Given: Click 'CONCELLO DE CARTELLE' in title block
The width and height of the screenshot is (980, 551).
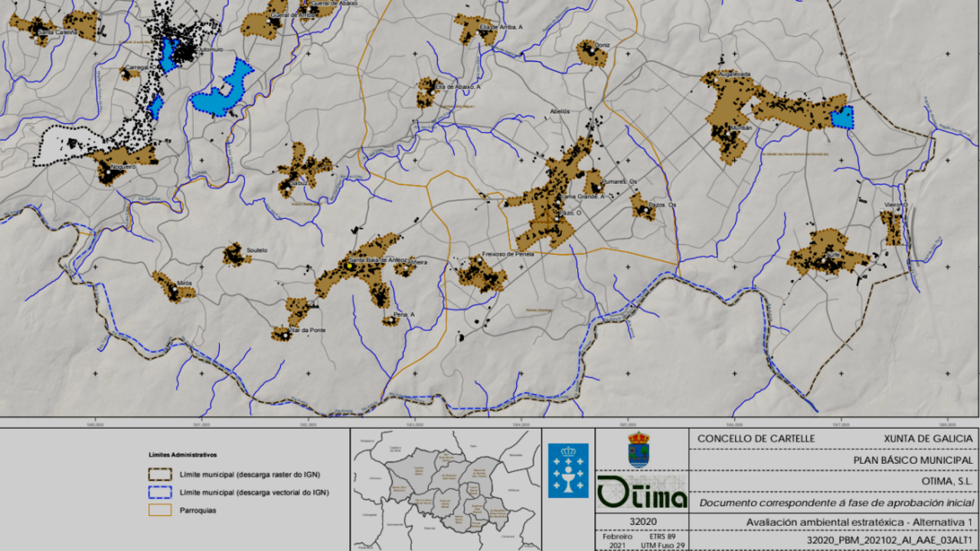Looking at the screenshot, I should [x=756, y=439].
